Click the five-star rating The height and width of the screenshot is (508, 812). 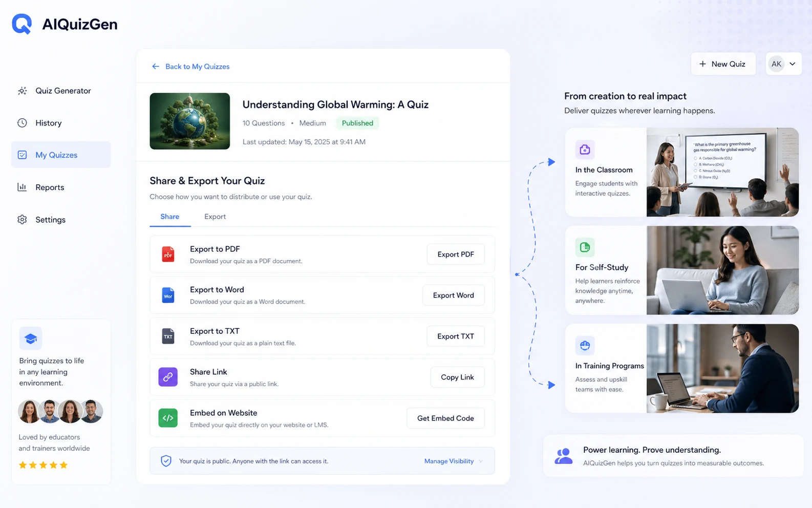point(43,465)
